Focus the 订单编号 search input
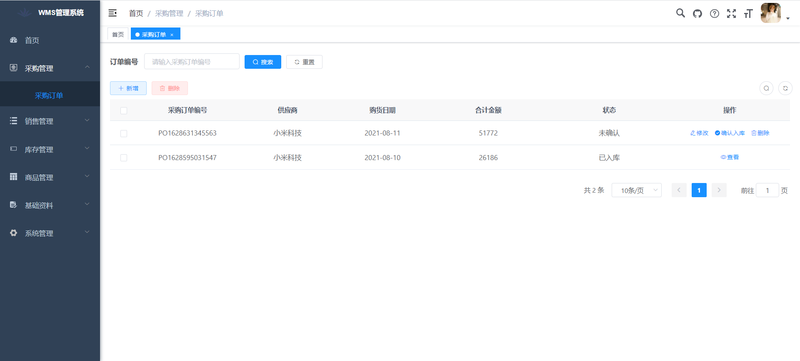The image size is (800, 361). coord(192,62)
